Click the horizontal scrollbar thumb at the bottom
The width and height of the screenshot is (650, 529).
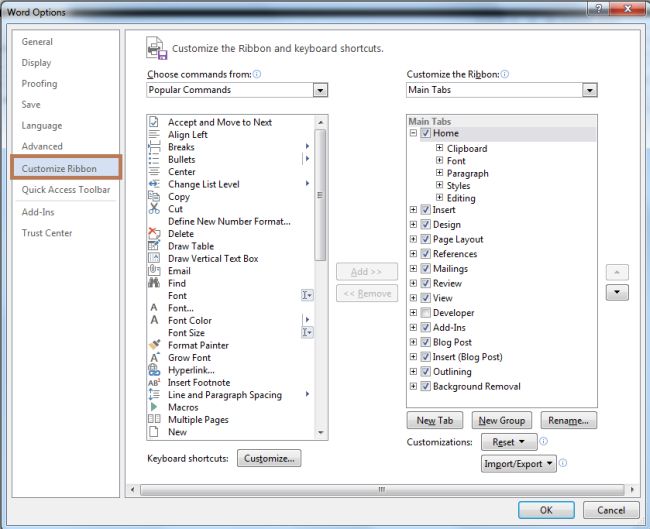(x=382, y=490)
